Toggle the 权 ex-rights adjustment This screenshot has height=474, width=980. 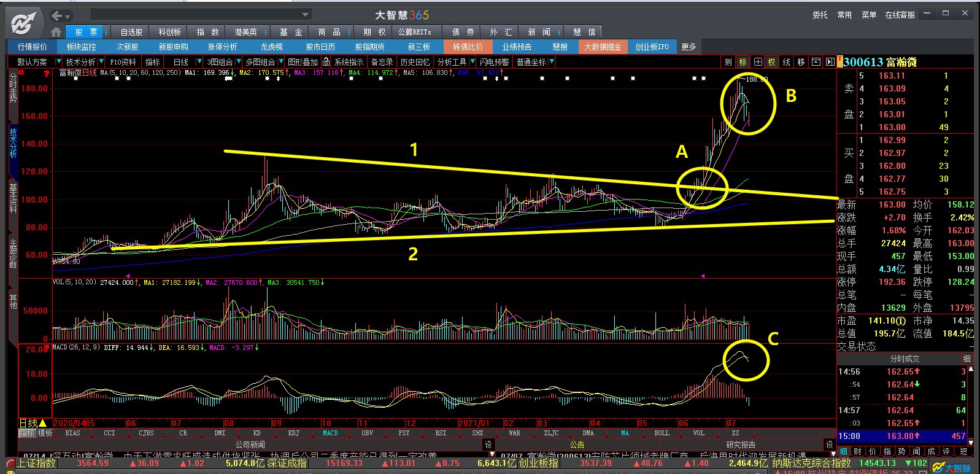[x=772, y=62]
